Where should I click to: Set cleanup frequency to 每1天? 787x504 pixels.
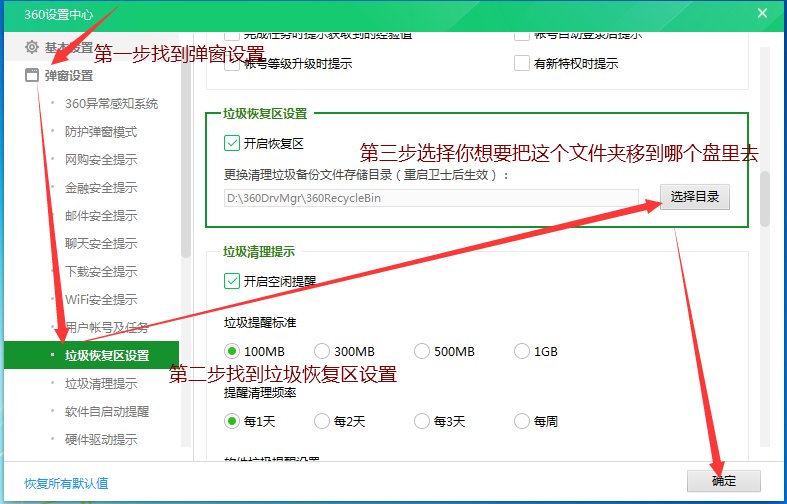coord(231,421)
